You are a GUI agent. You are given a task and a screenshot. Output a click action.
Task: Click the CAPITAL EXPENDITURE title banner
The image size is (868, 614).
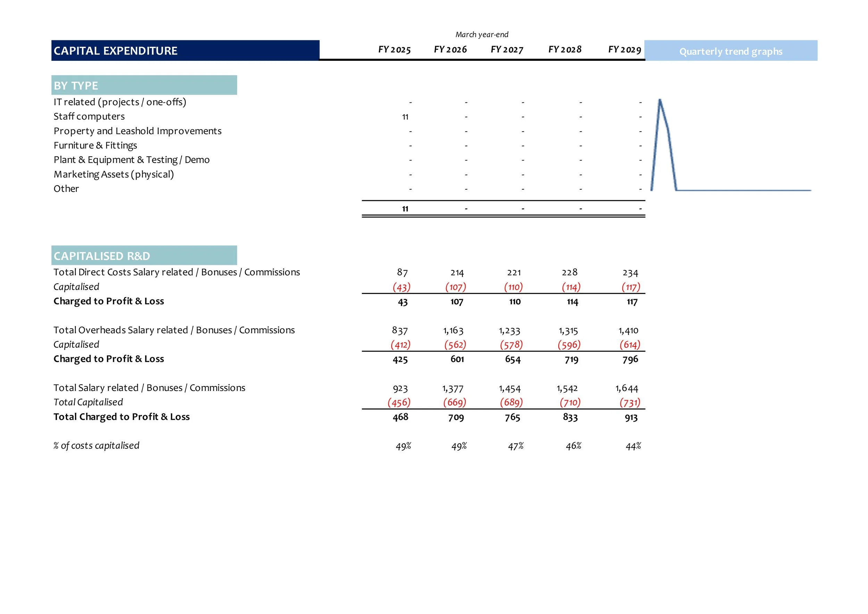[185, 51]
